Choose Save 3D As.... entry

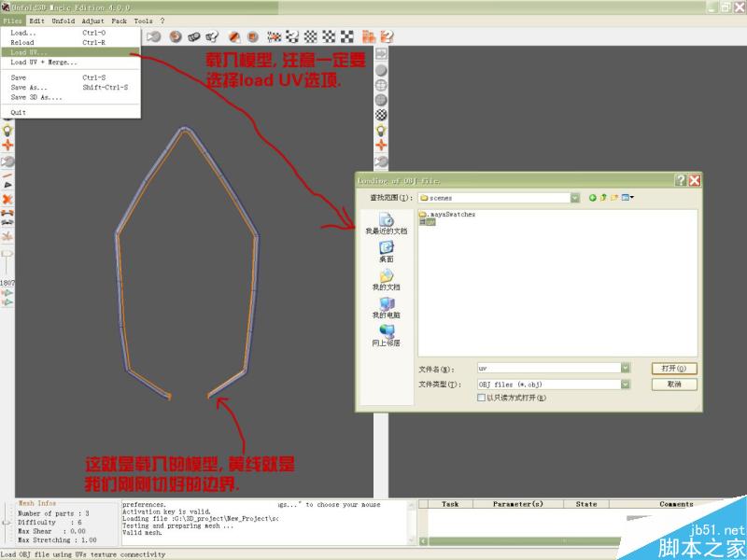tap(70, 98)
